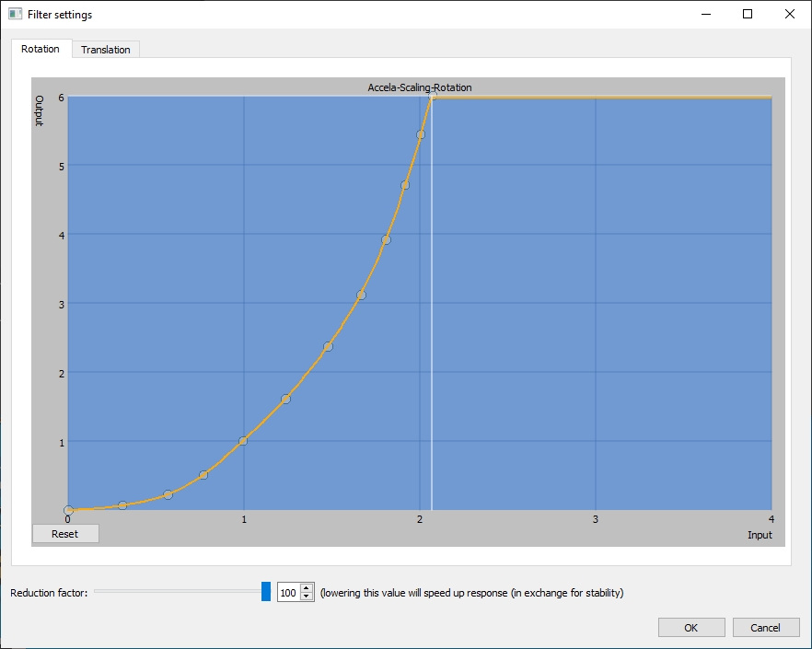Viewport: 812px width, 649px height.
Task: Click the Output axis label
Action: click(40, 110)
